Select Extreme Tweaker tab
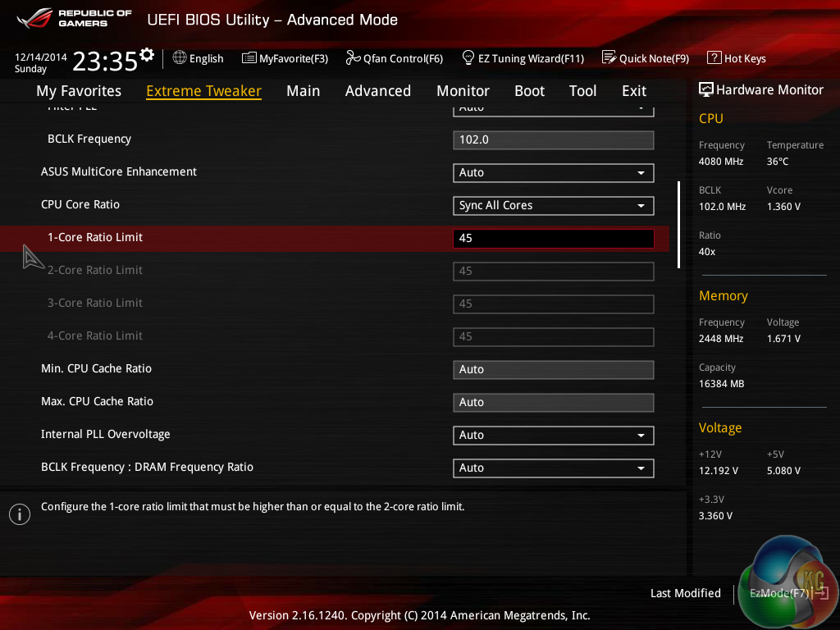840x630 pixels. point(203,91)
